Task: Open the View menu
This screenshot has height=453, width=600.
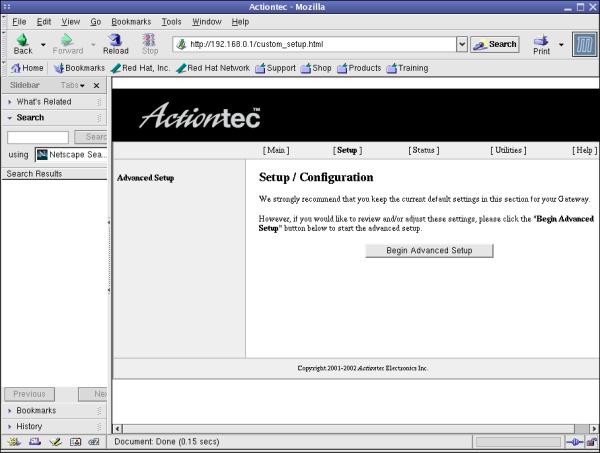Action: click(x=71, y=22)
